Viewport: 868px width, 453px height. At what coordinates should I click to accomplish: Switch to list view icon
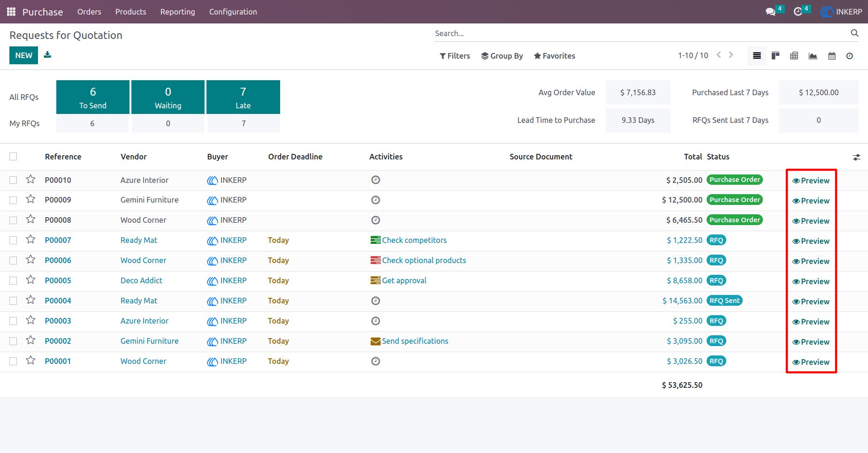pyautogui.click(x=757, y=56)
